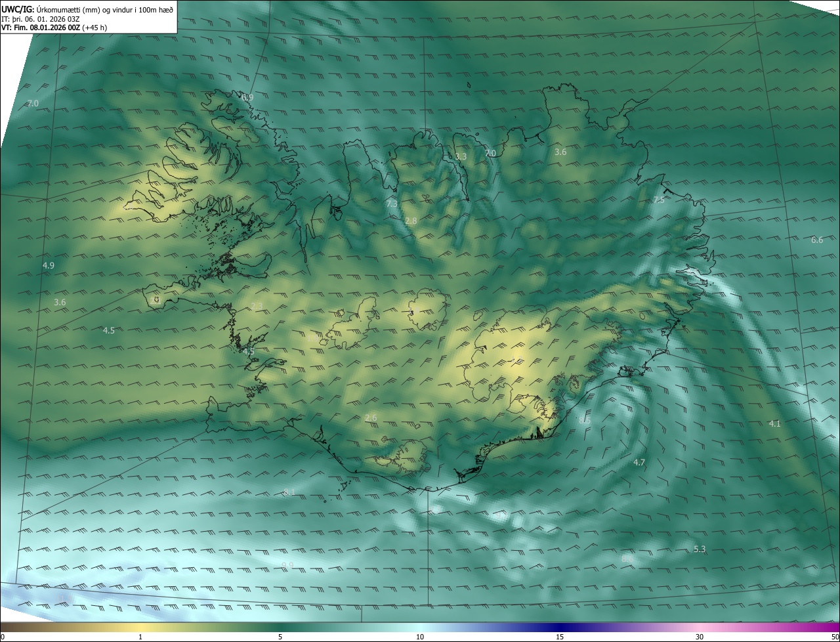
Task: Click the 9.9 value in the southern sea
Action: 287,565
